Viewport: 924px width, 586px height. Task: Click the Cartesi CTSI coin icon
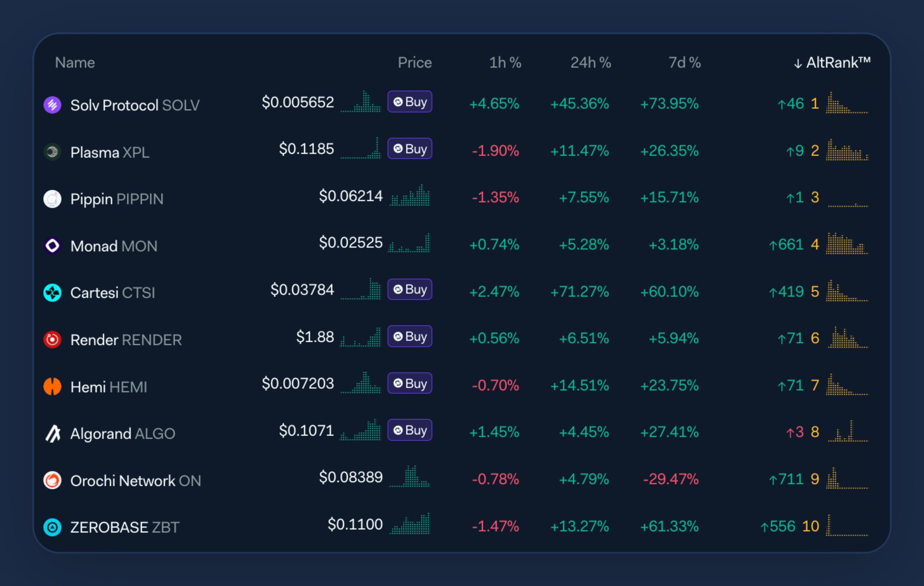(x=52, y=293)
